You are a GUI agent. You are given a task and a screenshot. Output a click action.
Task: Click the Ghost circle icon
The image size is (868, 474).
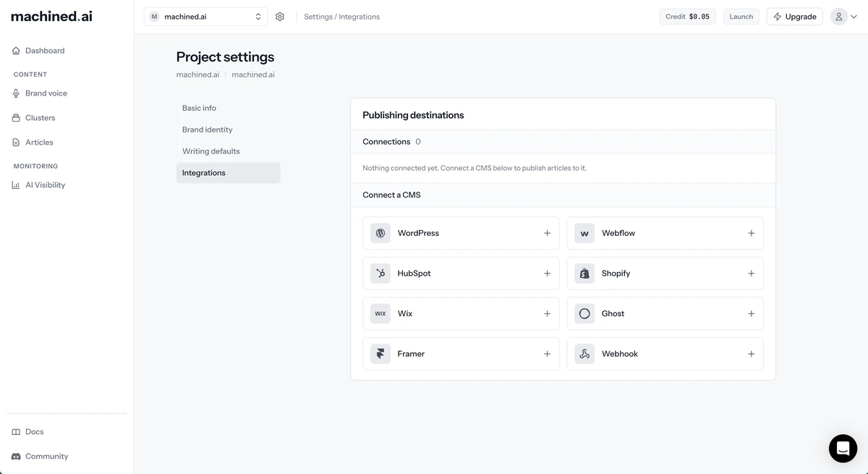coord(584,313)
